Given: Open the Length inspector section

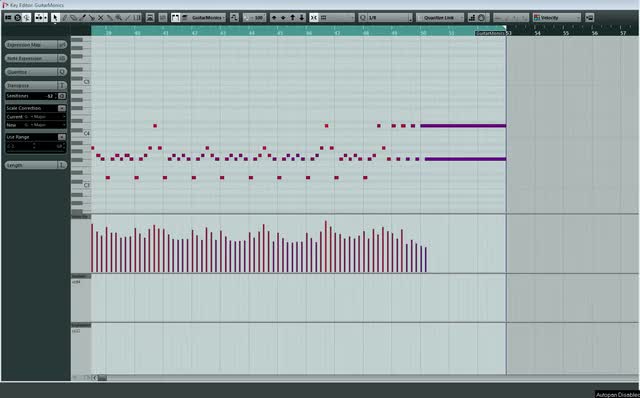Looking at the screenshot, I should click(x=31, y=165).
